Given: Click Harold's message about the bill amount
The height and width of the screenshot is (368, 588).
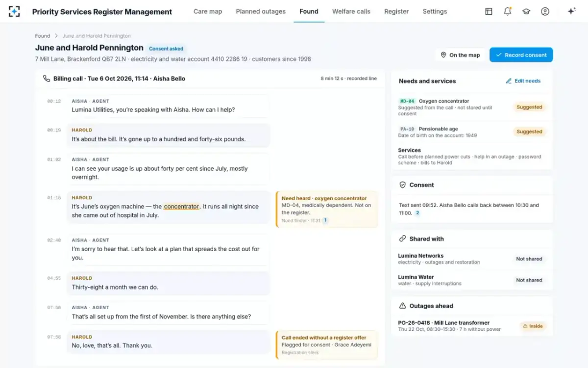Looking at the screenshot, I should (168, 135).
